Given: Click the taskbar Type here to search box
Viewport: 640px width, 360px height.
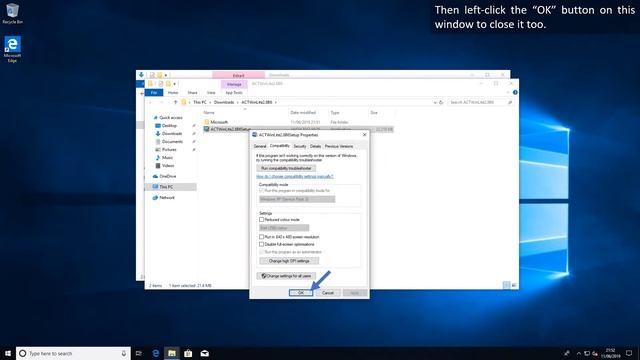Looking at the screenshot, I should (73, 353).
